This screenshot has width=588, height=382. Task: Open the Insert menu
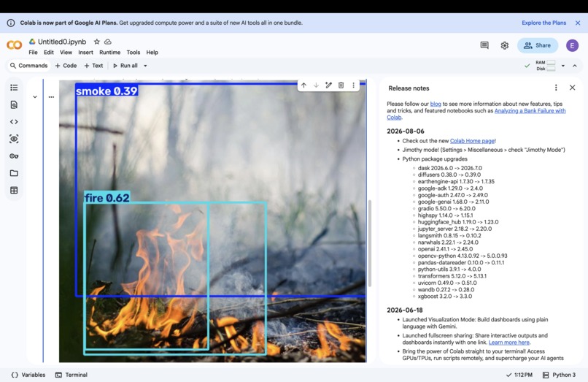[x=85, y=53]
